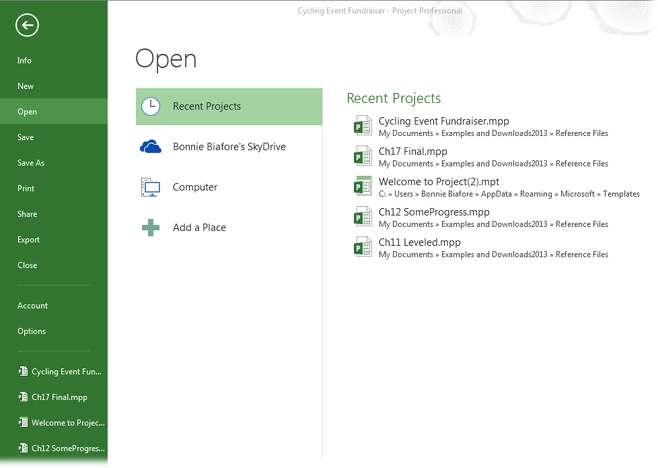Screen dimensions: 658x468
Task: Open the Account page
Action: click(32, 306)
